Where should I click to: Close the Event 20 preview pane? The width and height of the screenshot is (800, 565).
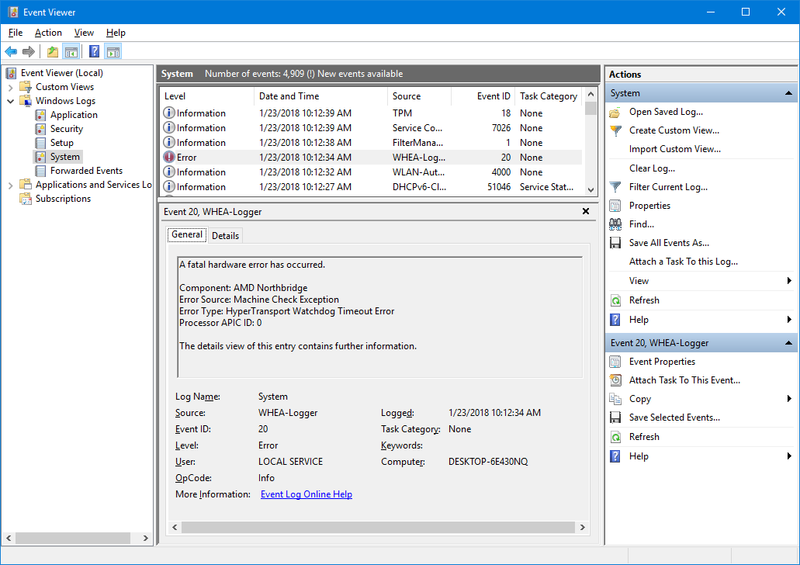tap(586, 211)
